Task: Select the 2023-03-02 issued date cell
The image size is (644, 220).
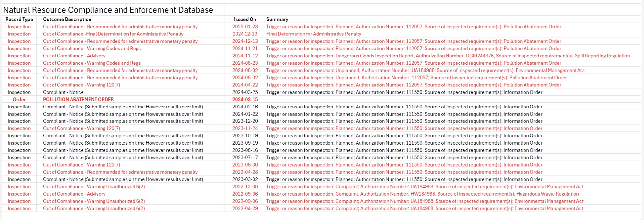Action: [245, 179]
